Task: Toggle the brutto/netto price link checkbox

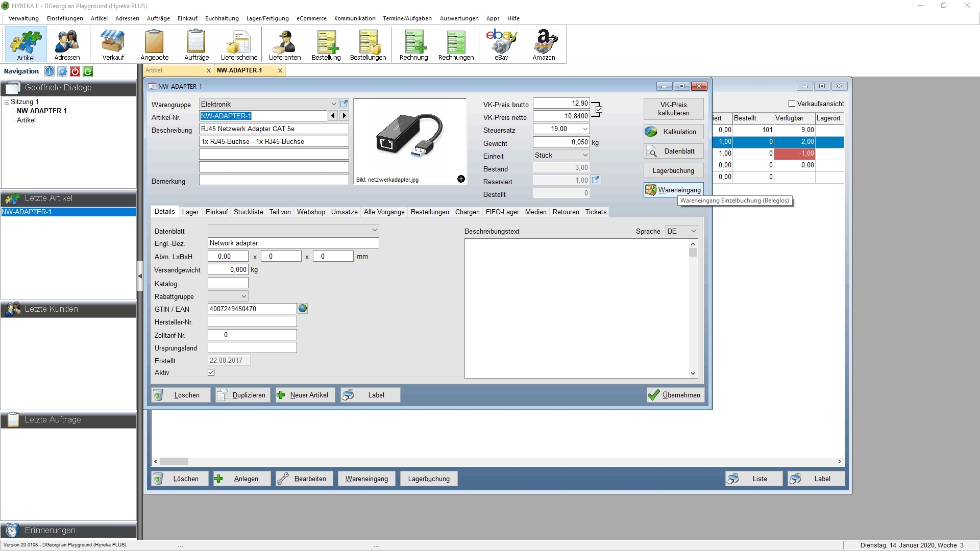Action: click(x=599, y=110)
